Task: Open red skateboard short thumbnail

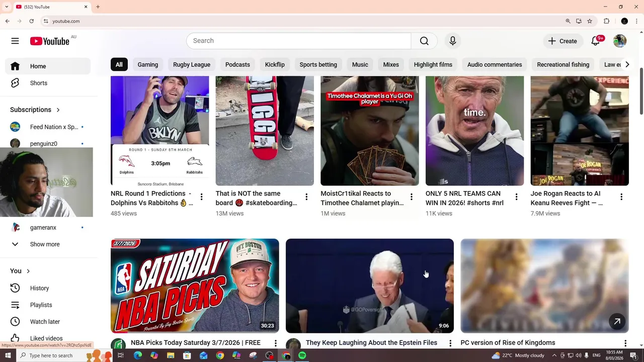Action: coord(265,131)
